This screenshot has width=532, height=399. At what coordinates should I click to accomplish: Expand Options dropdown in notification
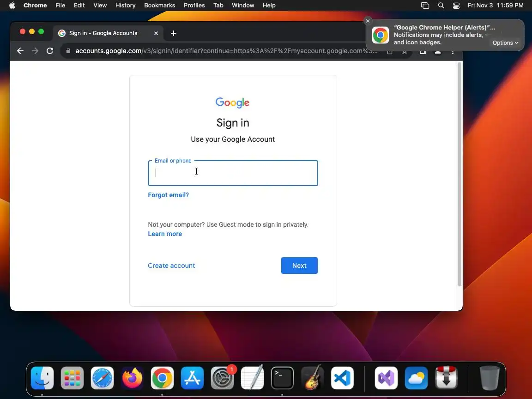click(x=505, y=43)
